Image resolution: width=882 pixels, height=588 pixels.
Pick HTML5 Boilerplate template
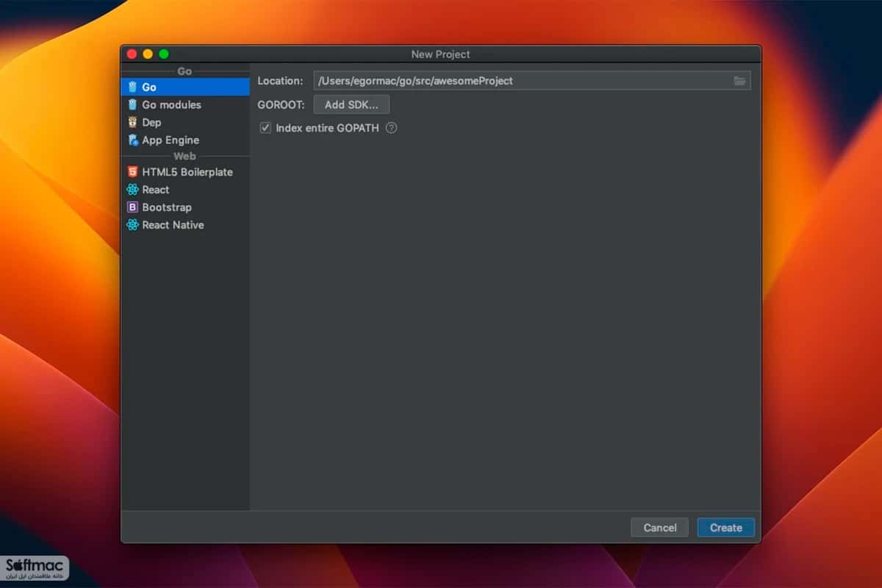(185, 172)
